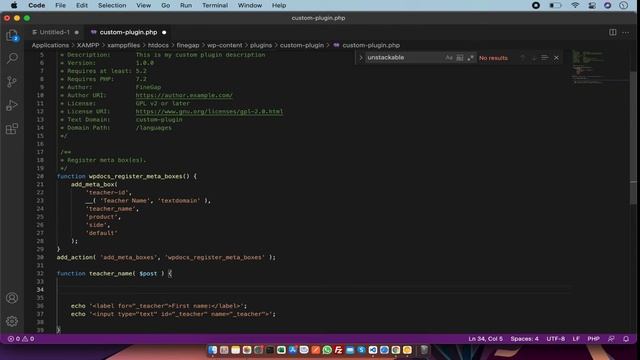Screen dimensions: 640x360
Task: Open the Window menu
Action: [x=249, y=5]
